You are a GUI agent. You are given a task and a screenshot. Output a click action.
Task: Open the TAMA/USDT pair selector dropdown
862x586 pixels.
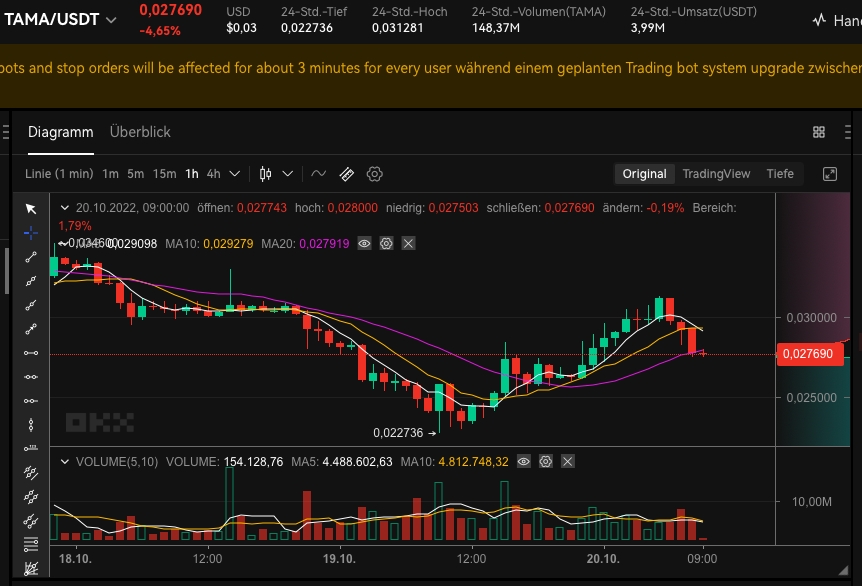coord(111,20)
